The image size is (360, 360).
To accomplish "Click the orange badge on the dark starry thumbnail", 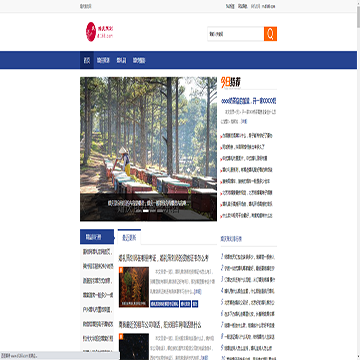I will coord(121,336).
